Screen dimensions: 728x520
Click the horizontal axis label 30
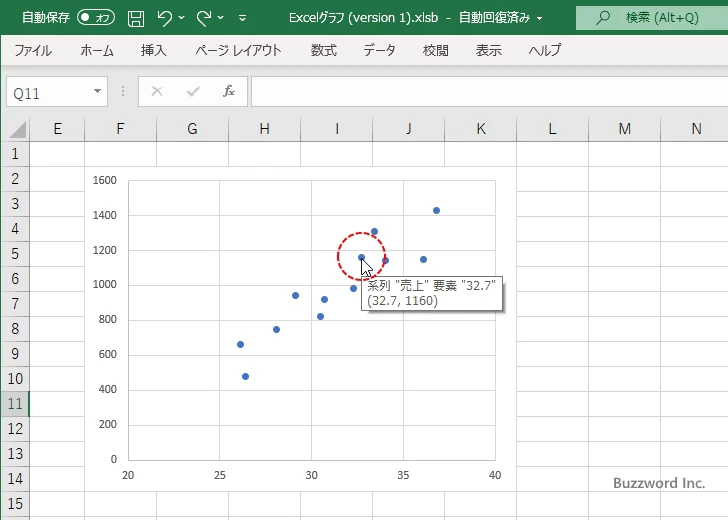pyautogui.click(x=312, y=475)
